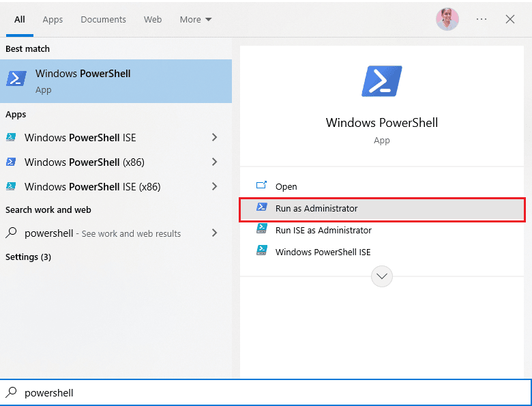532x406 pixels.
Task: Click the Windows PowerShell ISE (x86) app icon
Action: [x=11, y=187]
